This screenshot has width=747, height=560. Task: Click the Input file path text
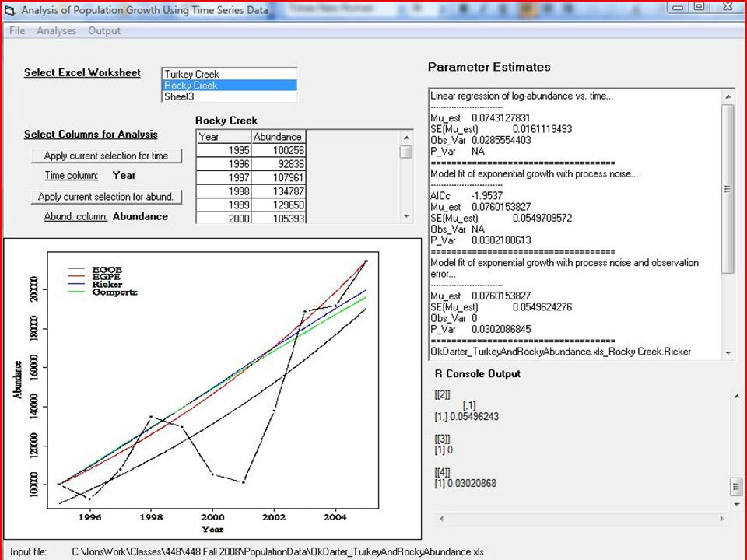(x=278, y=552)
